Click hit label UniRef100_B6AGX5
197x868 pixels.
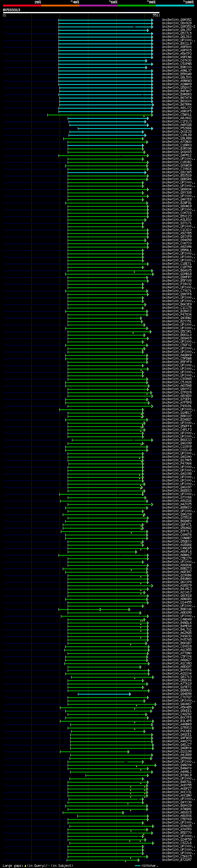(177, 271)
